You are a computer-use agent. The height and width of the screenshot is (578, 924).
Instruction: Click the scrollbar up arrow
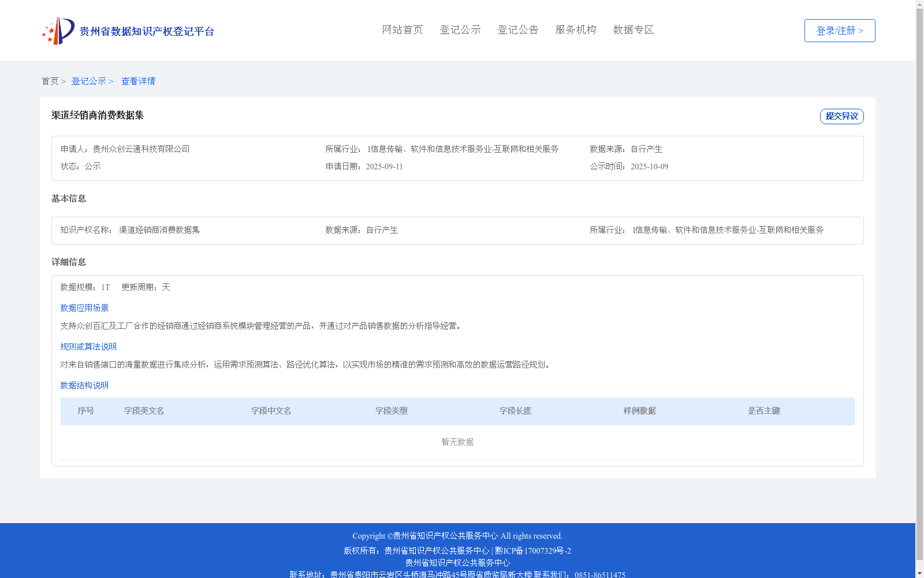[919, 4]
